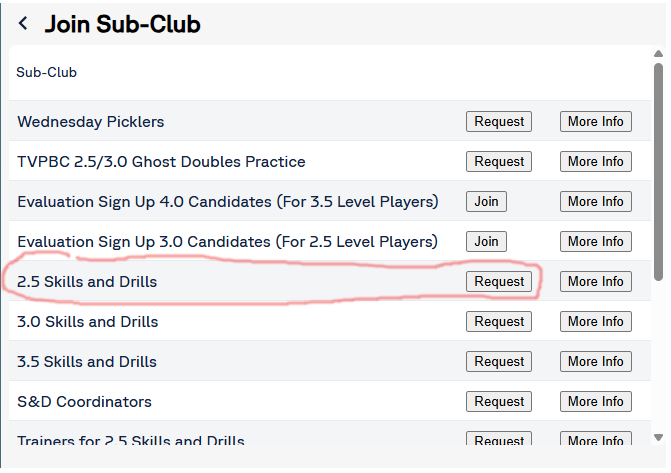This screenshot has height=473, width=671.
Task: Request TVPBC 2.5/3.0 Ghost Doubles Practice
Action: [499, 162]
